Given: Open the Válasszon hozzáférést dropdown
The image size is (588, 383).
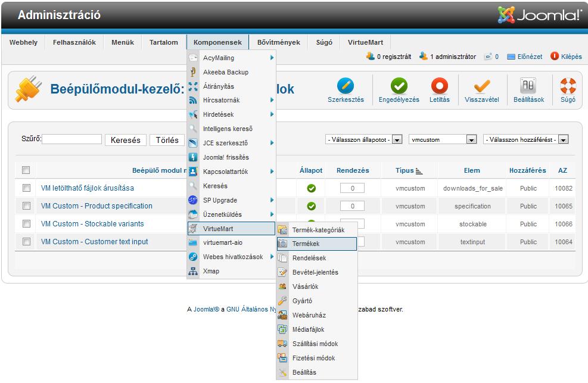Looking at the screenshot, I should tap(526, 139).
